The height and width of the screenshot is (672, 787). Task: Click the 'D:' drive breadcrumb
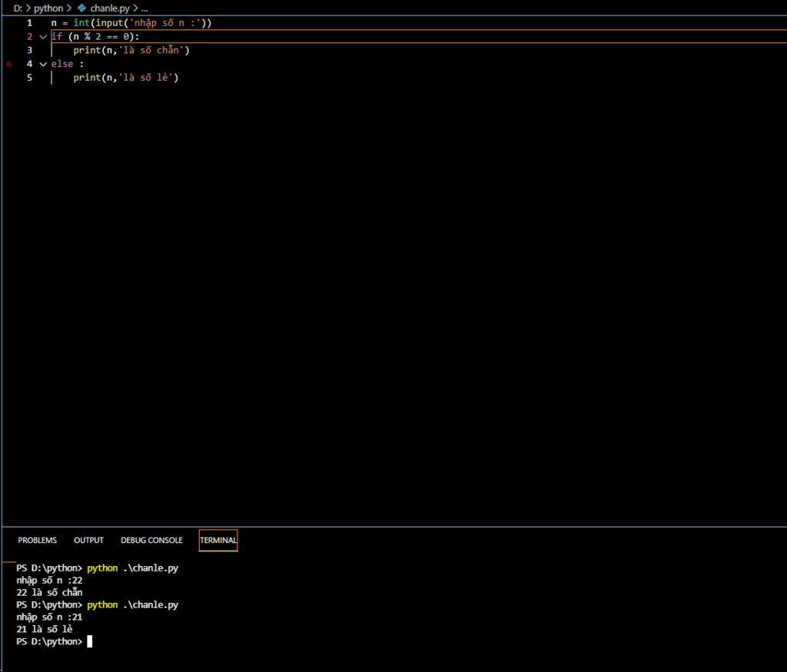click(18, 8)
